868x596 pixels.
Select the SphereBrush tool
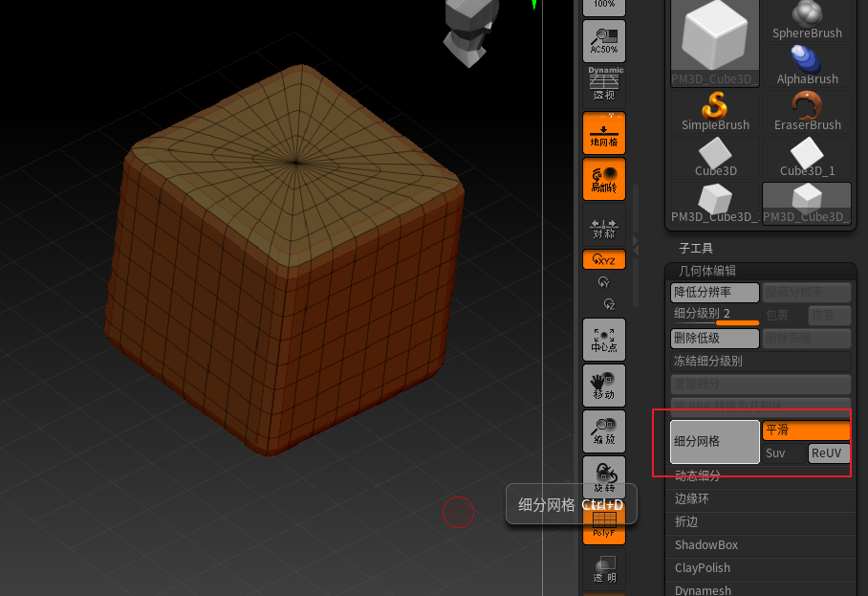[x=807, y=20]
